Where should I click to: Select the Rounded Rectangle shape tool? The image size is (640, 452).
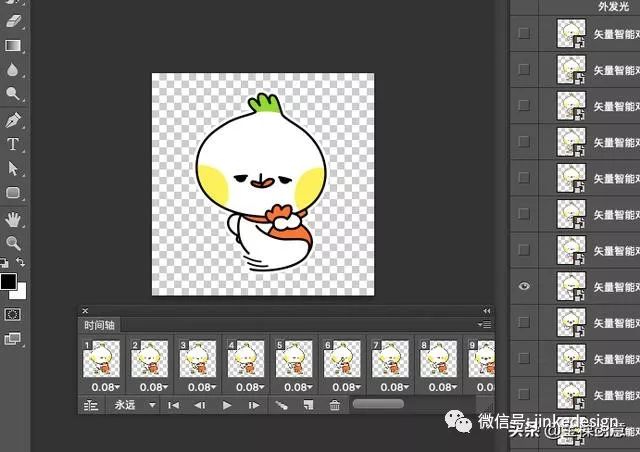click(13, 192)
